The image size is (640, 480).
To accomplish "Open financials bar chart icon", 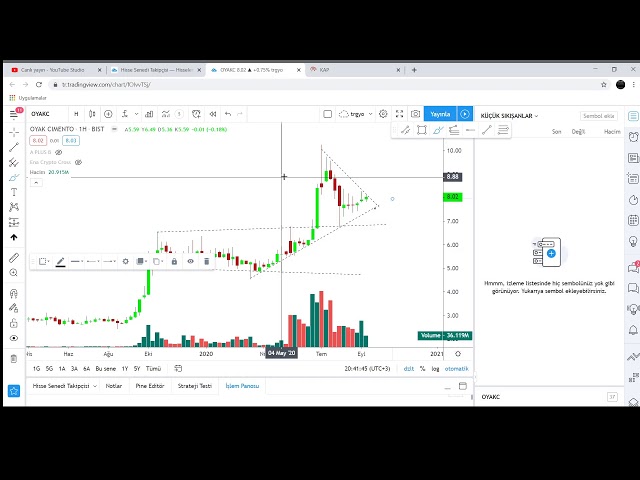I will coord(149,114).
